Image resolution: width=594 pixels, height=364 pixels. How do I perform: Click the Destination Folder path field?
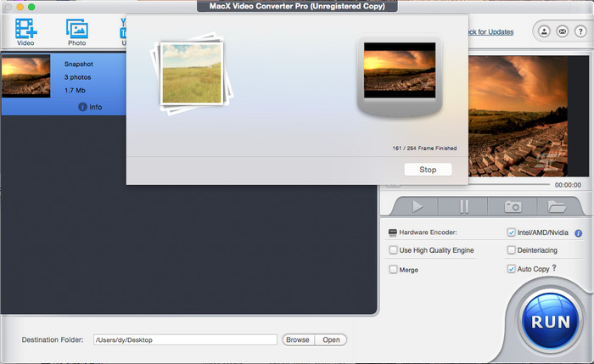(185, 339)
